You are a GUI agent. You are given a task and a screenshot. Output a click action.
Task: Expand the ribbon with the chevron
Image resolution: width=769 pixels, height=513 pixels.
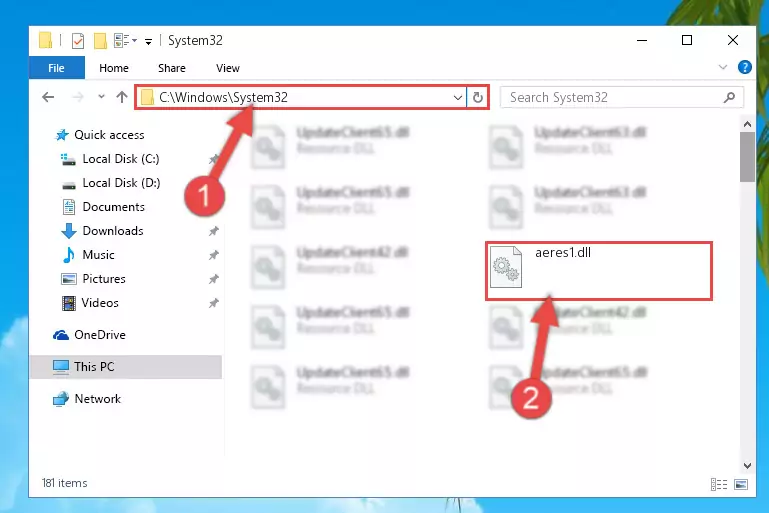point(722,67)
